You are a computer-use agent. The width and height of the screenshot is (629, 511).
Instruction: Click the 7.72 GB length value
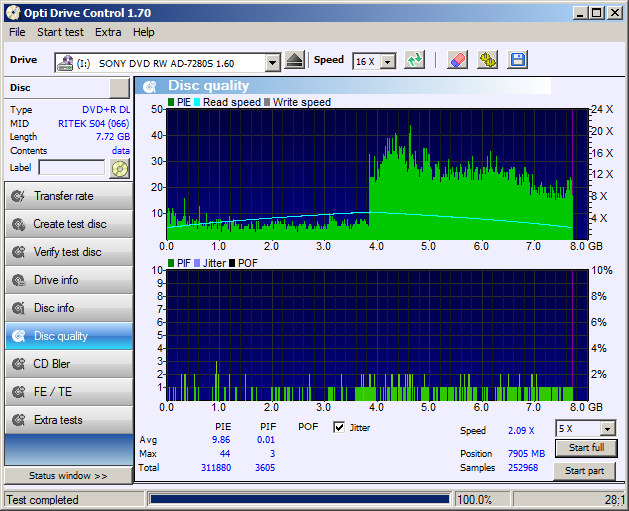(113, 137)
